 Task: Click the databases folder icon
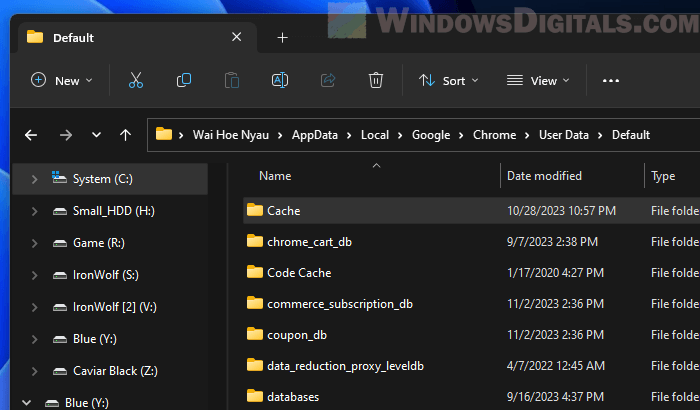coord(255,396)
